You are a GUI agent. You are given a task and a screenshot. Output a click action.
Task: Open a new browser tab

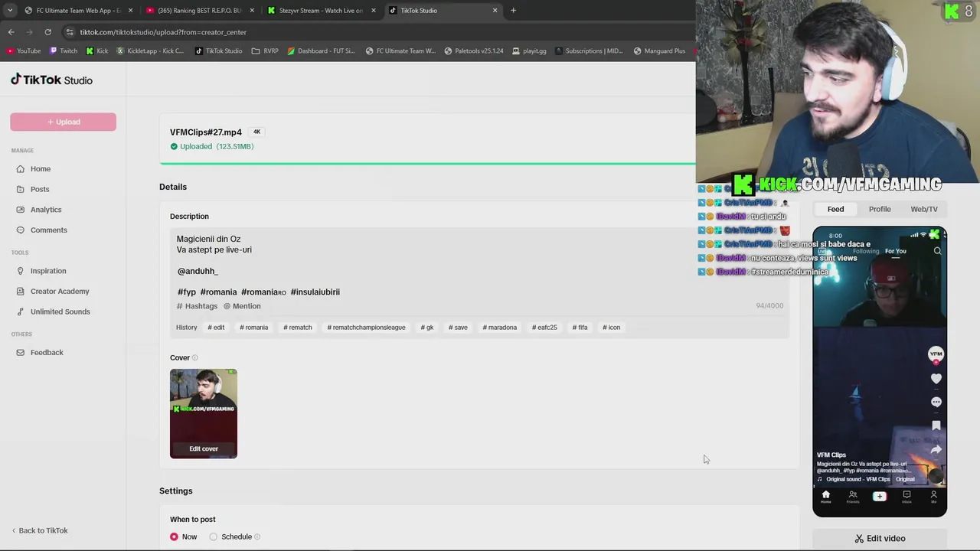coord(513,11)
